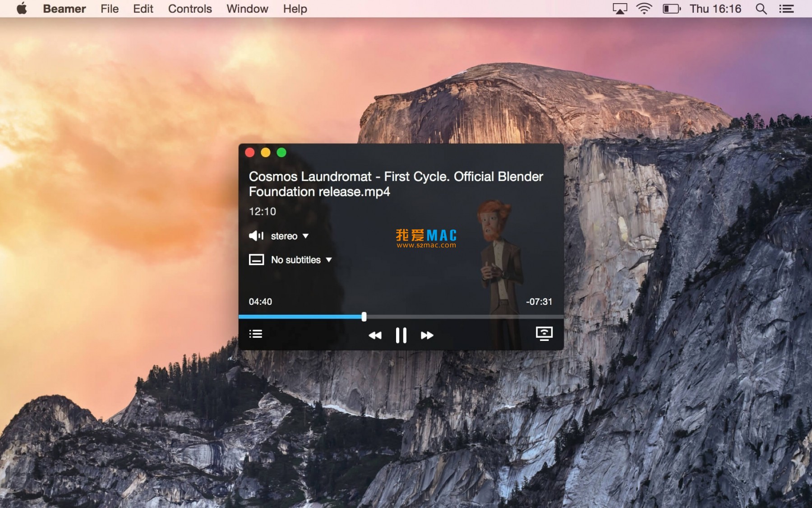The image size is (812, 508).
Task: Open Spotlight search from menu bar
Action: 761,8
